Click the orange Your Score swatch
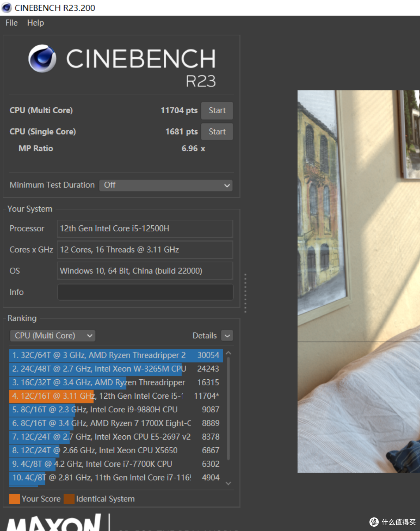Image resolution: width=420 pixels, height=531 pixels. (x=14, y=499)
